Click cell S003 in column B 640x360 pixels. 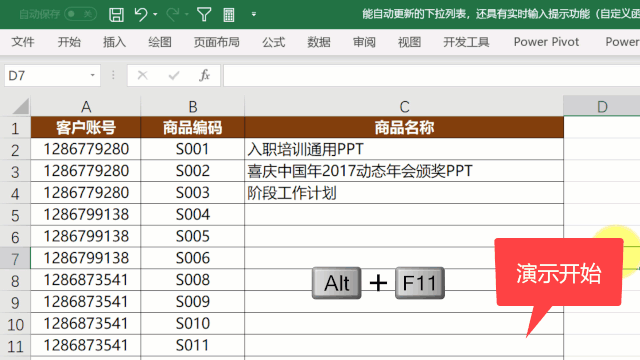tap(193, 193)
